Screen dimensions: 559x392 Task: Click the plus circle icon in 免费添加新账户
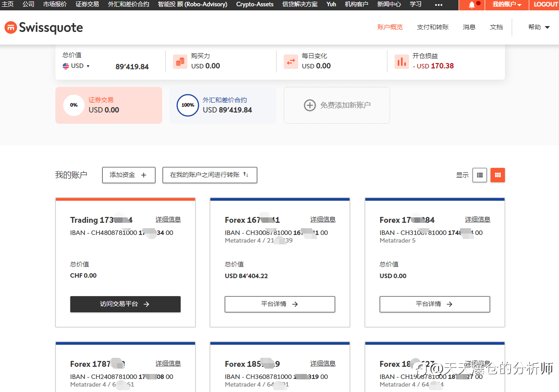[309, 105]
